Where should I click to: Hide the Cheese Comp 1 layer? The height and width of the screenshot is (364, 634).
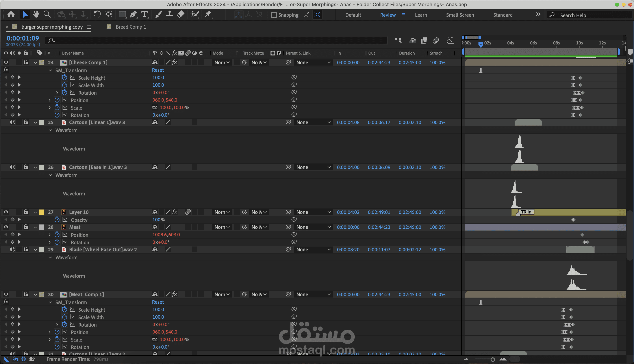pos(6,63)
